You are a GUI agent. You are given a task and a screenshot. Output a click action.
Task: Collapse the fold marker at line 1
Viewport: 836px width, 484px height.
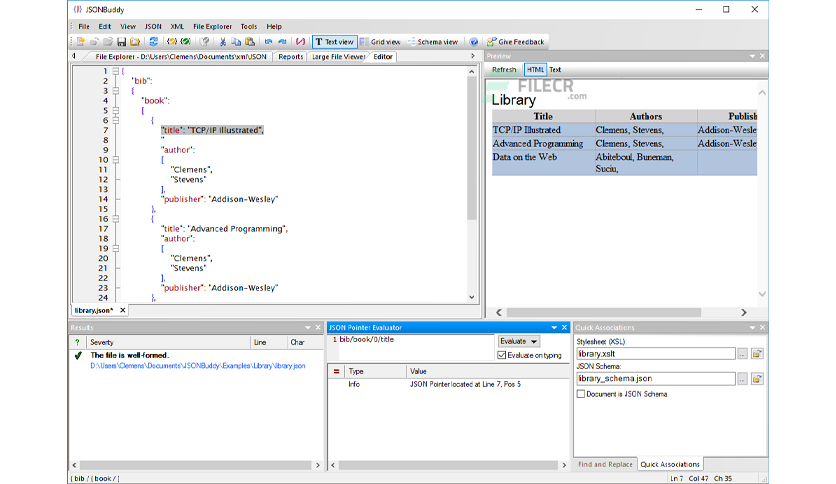[115, 71]
